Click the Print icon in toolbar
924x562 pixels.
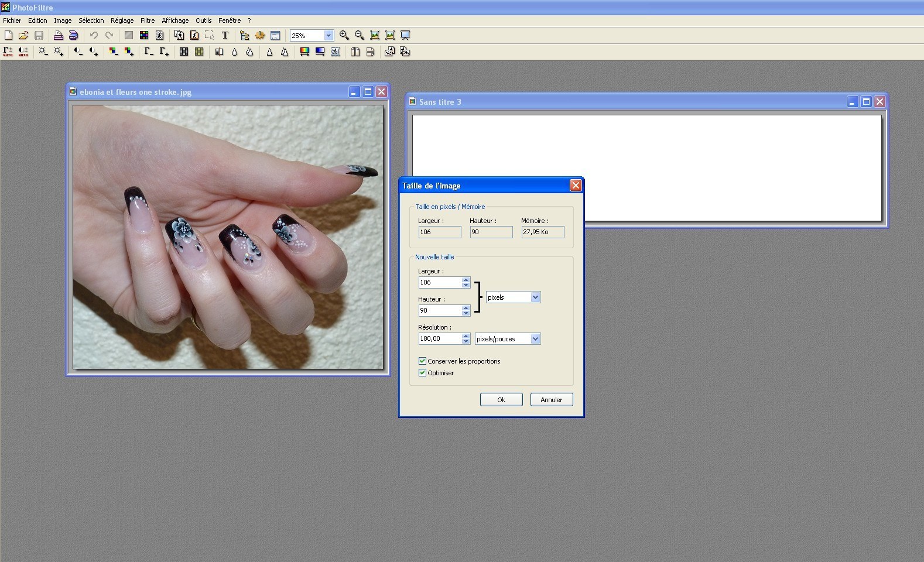coord(58,36)
